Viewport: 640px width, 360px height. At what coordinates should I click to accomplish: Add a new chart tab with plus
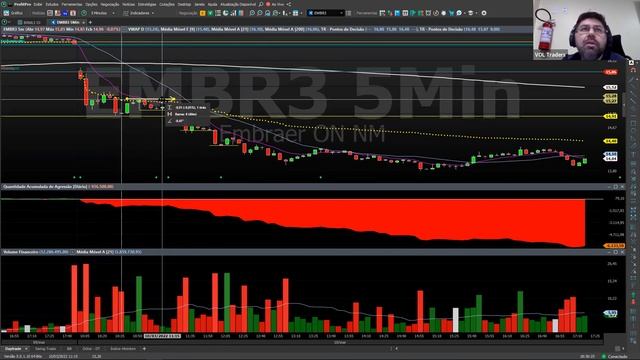click(x=90, y=22)
